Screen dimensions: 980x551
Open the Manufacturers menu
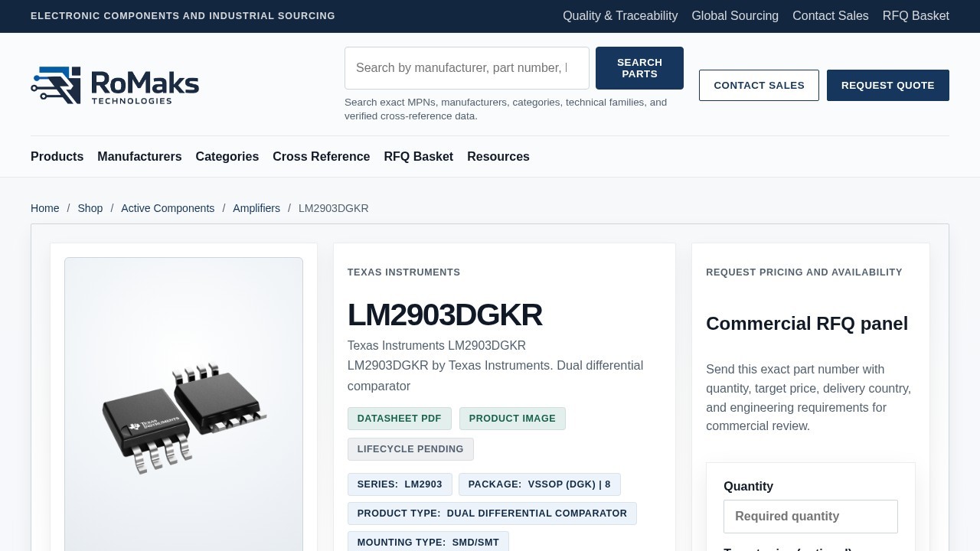[139, 156]
